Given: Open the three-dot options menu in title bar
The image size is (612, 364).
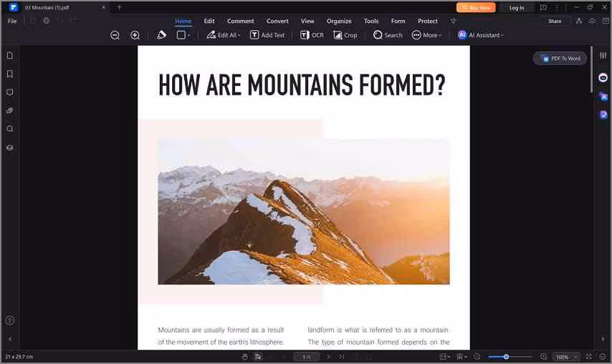Looking at the screenshot, I should pos(557,7).
